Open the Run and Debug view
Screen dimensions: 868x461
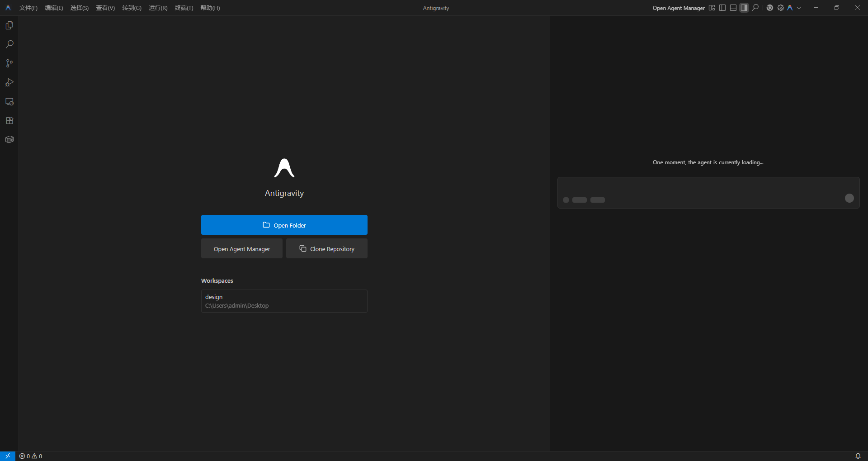[x=9, y=82]
